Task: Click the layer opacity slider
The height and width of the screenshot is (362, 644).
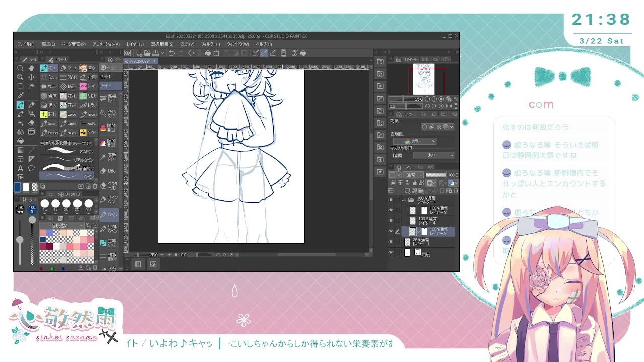Action: [x=436, y=175]
